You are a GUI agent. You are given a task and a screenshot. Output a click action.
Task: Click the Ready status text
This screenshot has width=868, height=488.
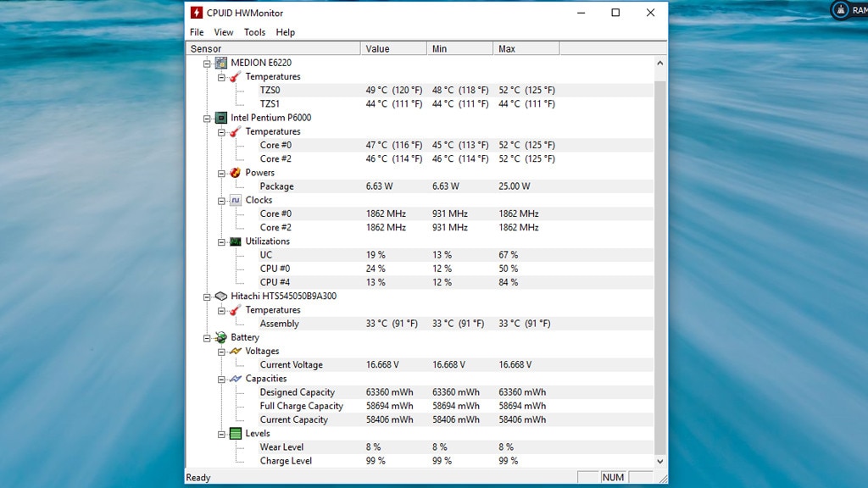coord(198,478)
